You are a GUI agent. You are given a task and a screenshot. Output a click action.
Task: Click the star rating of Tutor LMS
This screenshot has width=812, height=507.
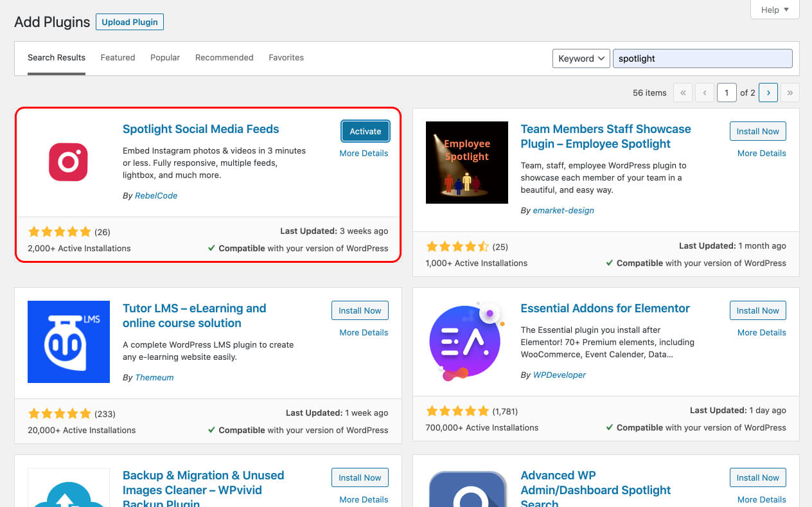click(60, 414)
